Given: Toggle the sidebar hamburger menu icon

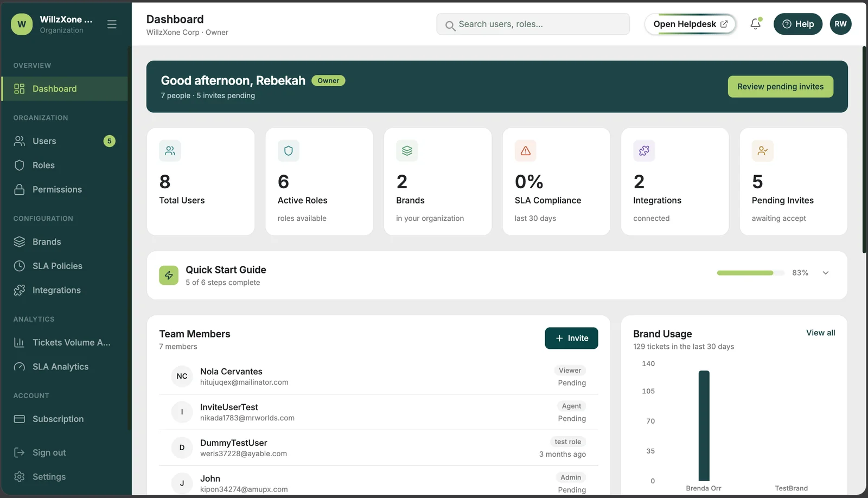Looking at the screenshot, I should (x=112, y=24).
